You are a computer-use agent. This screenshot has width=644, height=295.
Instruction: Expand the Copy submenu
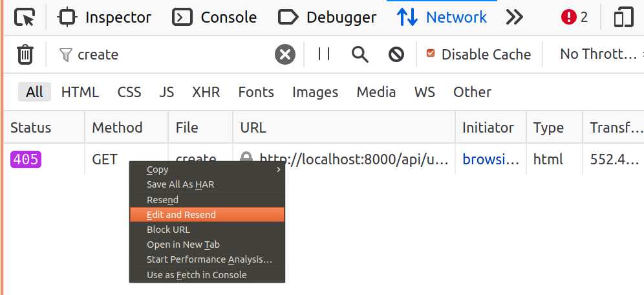[207, 169]
